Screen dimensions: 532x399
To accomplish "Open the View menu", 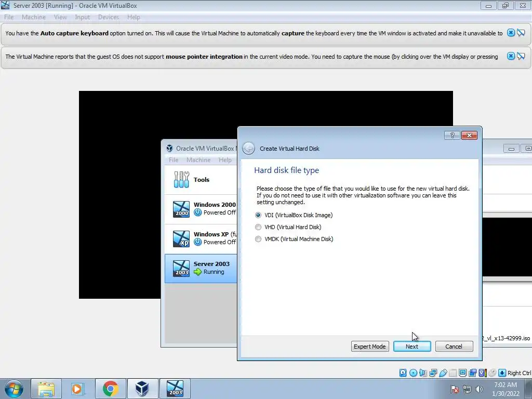I will click(60, 17).
